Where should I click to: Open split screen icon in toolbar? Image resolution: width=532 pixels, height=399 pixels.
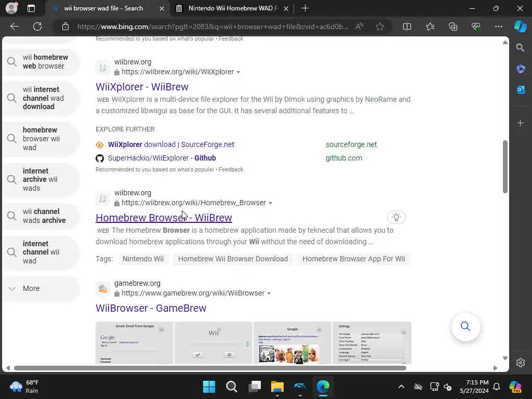pos(407,26)
